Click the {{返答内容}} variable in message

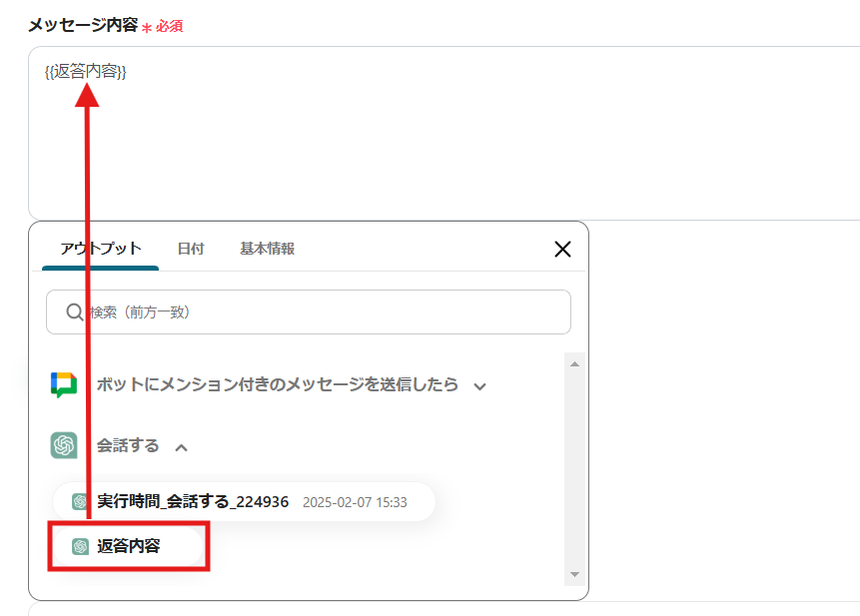[x=86, y=71]
